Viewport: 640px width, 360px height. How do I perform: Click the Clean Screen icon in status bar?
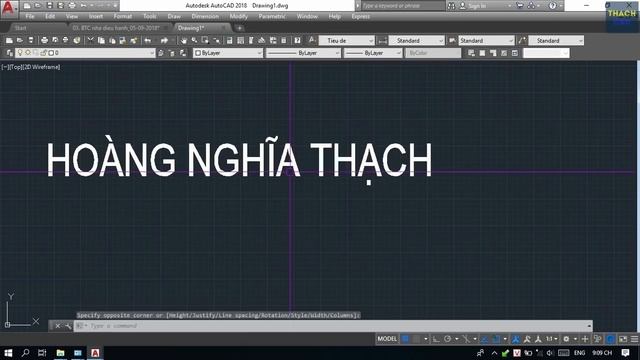pyautogui.click(x=623, y=339)
